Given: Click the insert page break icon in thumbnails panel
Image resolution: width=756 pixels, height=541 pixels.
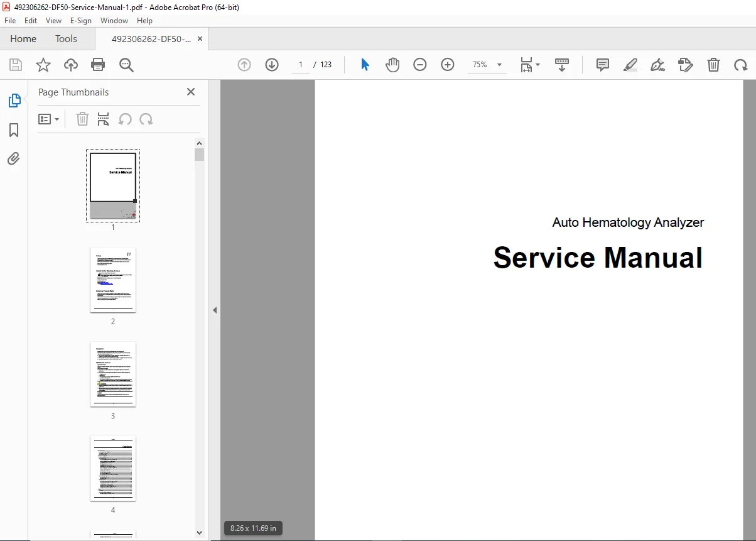Looking at the screenshot, I should coord(104,119).
